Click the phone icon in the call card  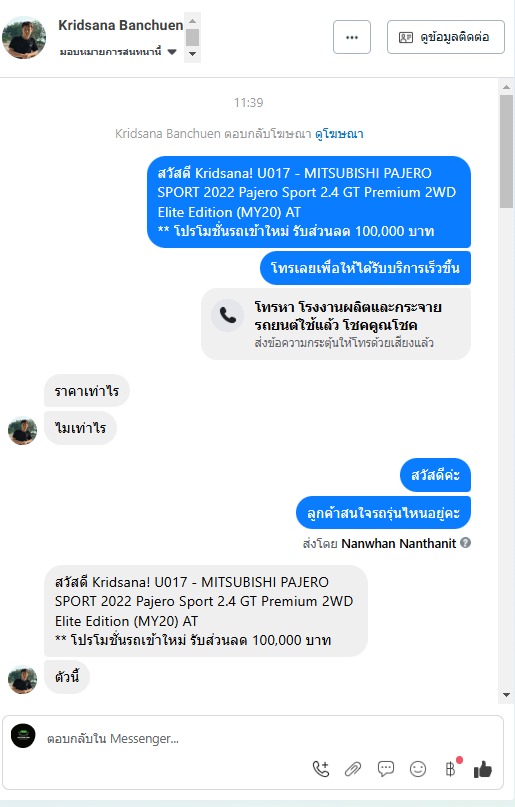(227, 315)
